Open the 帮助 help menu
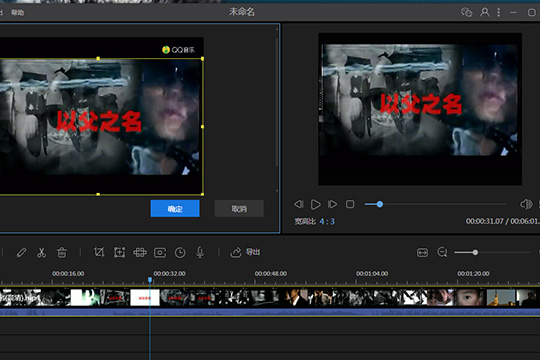 (x=18, y=13)
